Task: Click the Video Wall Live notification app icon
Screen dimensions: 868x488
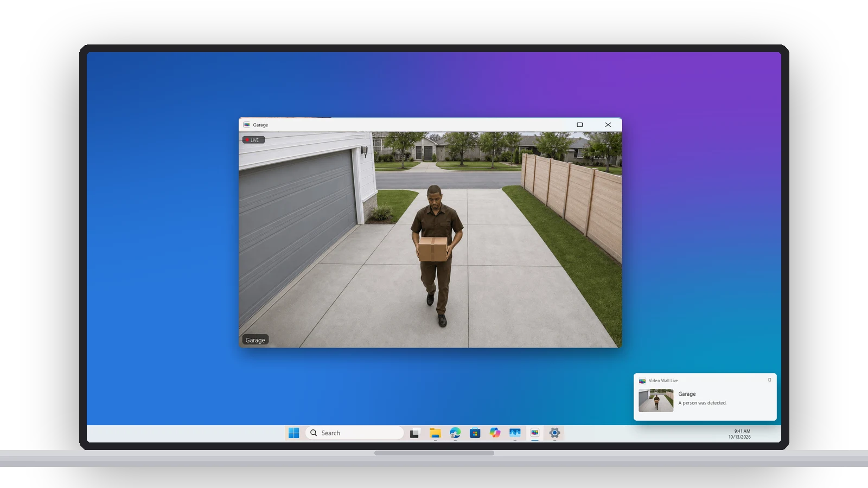Action: [642, 381]
